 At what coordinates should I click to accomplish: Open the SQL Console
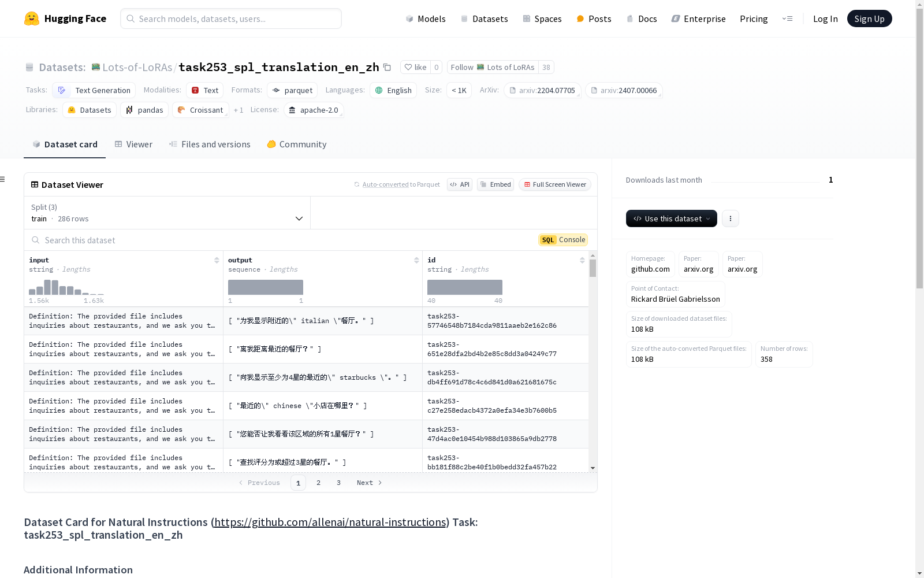click(563, 240)
